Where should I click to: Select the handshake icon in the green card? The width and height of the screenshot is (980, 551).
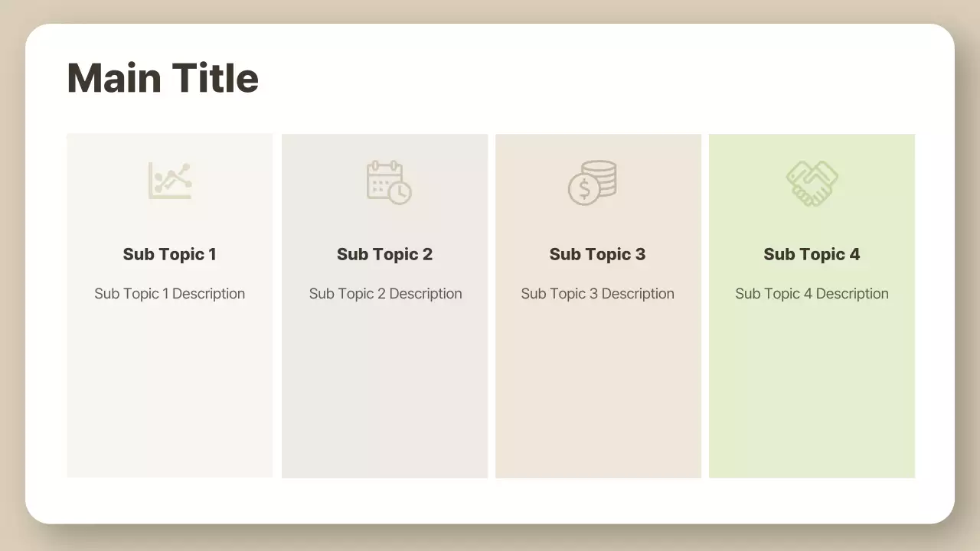[812, 183]
